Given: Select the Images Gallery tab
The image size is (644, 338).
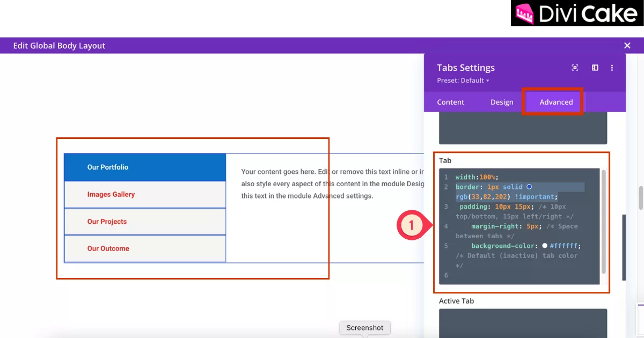Looking at the screenshot, I should (145, 195).
